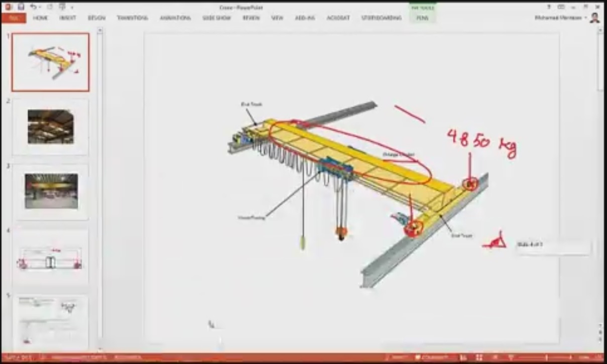Toggle the Notes pane in status bar
The image size is (607, 364).
[x=397, y=357]
